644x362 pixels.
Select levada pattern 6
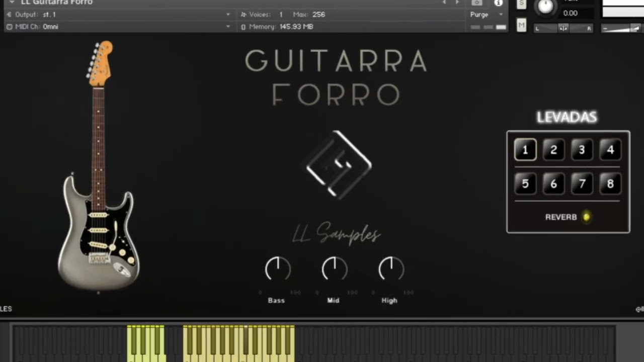pos(553,184)
